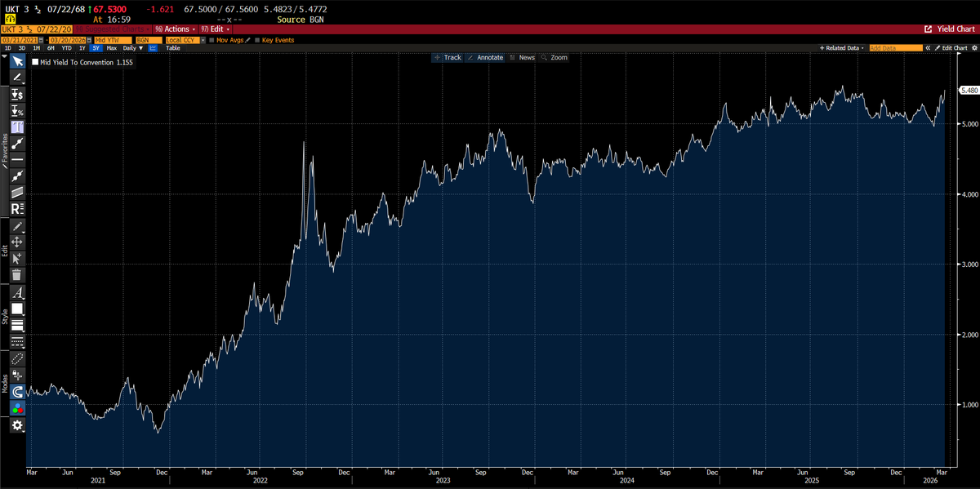The image size is (980, 489).
Task: Click the trash can delete tool
Action: tap(17, 274)
